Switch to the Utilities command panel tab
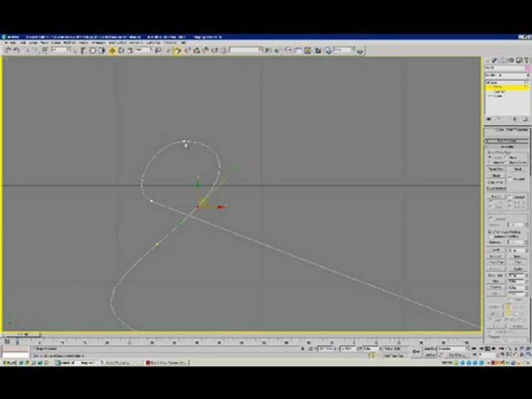This screenshot has width=532, height=399. coord(526,60)
